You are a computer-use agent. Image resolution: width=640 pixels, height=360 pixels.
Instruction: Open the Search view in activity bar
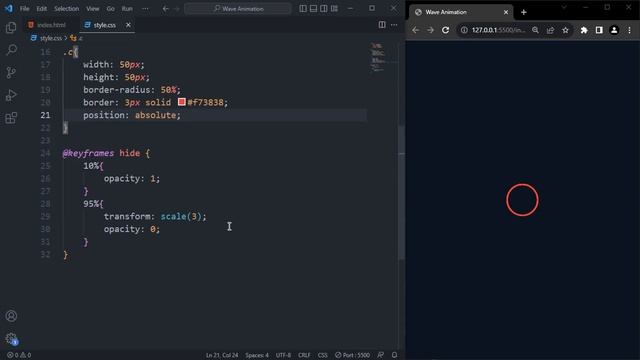click(x=11, y=50)
